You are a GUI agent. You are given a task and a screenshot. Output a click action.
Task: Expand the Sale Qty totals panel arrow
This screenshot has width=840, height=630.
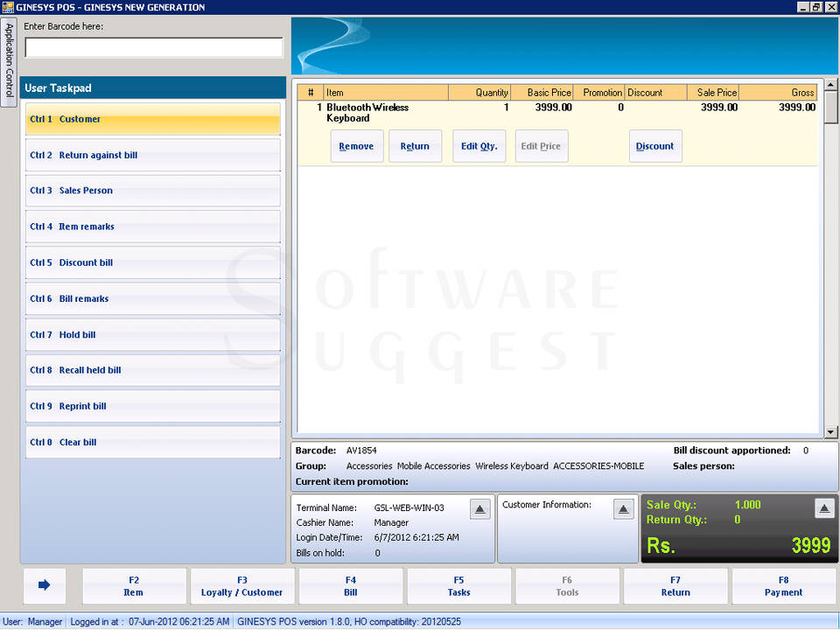[x=823, y=508]
